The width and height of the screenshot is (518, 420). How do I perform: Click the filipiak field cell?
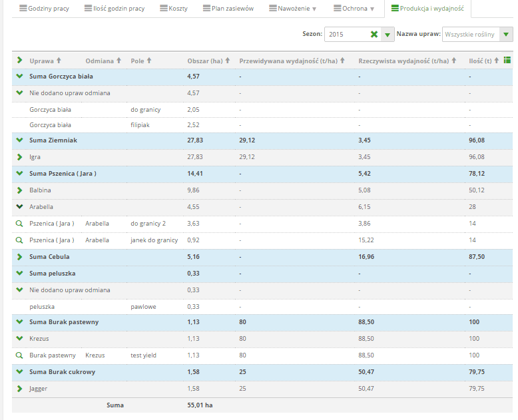click(x=140, y=125)
